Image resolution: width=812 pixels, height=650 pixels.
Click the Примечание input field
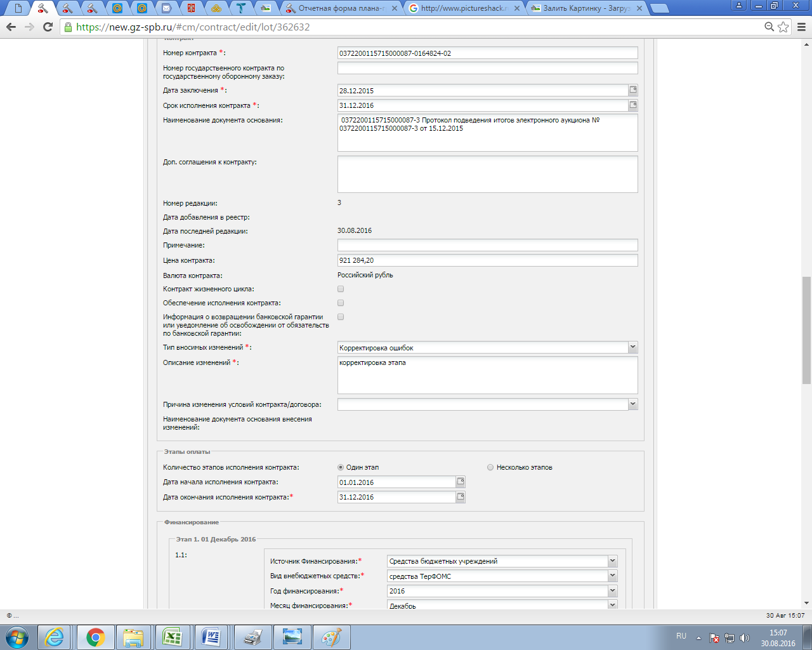(487, 245)
